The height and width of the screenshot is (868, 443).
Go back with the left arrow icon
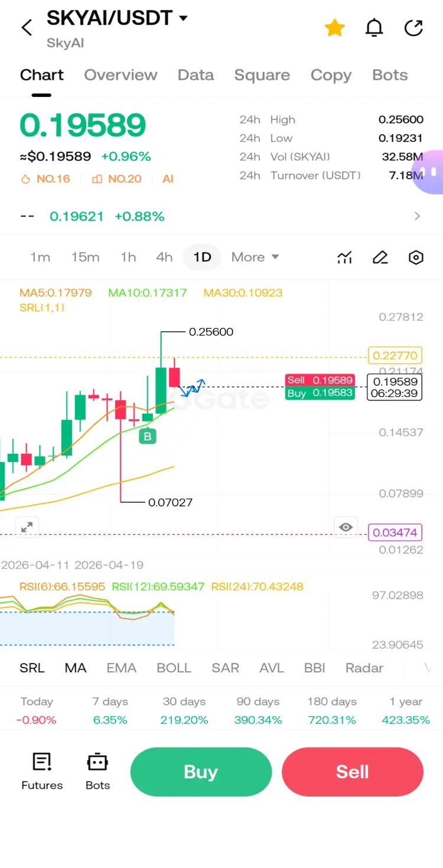(x=27, y=27)
